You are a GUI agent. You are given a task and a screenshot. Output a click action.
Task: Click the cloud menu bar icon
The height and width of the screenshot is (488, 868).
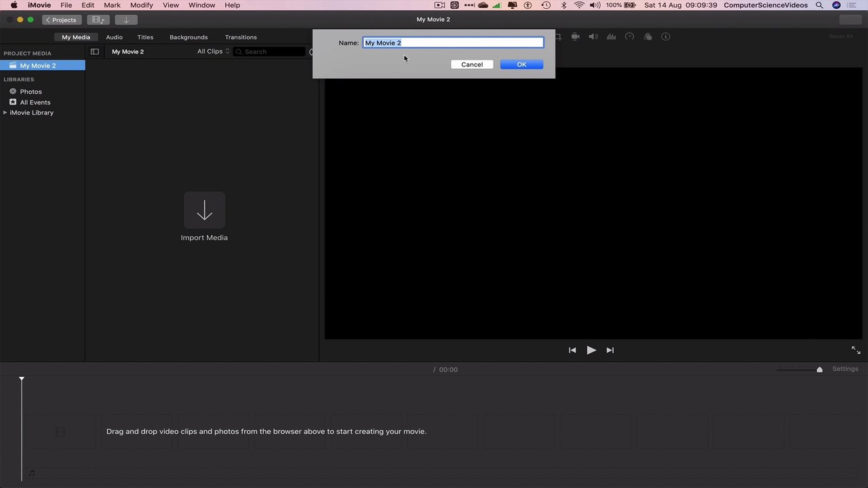click(483, 5)
